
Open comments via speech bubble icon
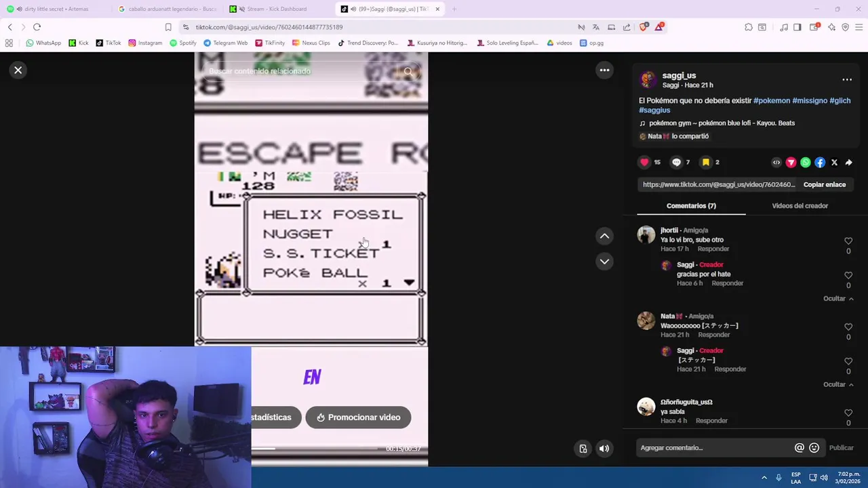point(676,163)
